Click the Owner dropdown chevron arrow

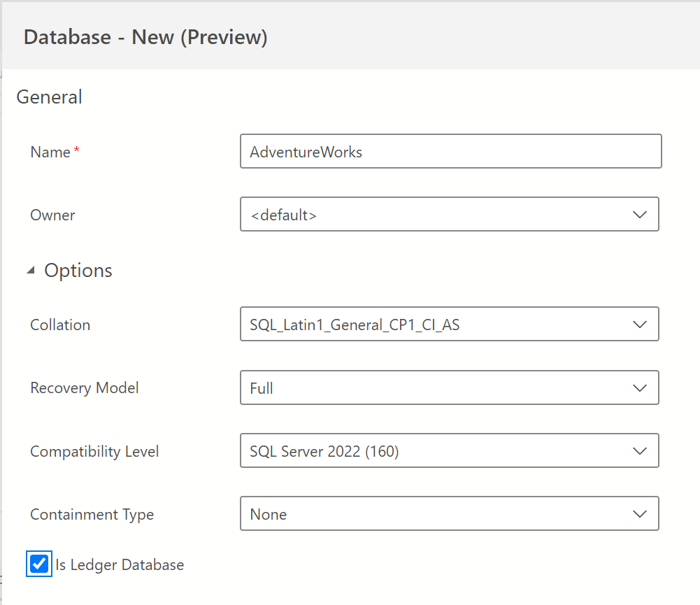point(639,215)
